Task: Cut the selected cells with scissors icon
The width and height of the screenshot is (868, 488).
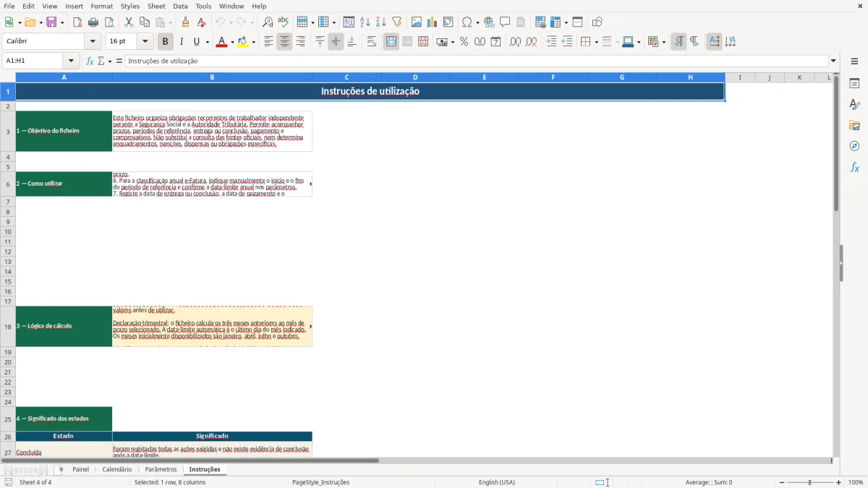Action: point(129,22)
